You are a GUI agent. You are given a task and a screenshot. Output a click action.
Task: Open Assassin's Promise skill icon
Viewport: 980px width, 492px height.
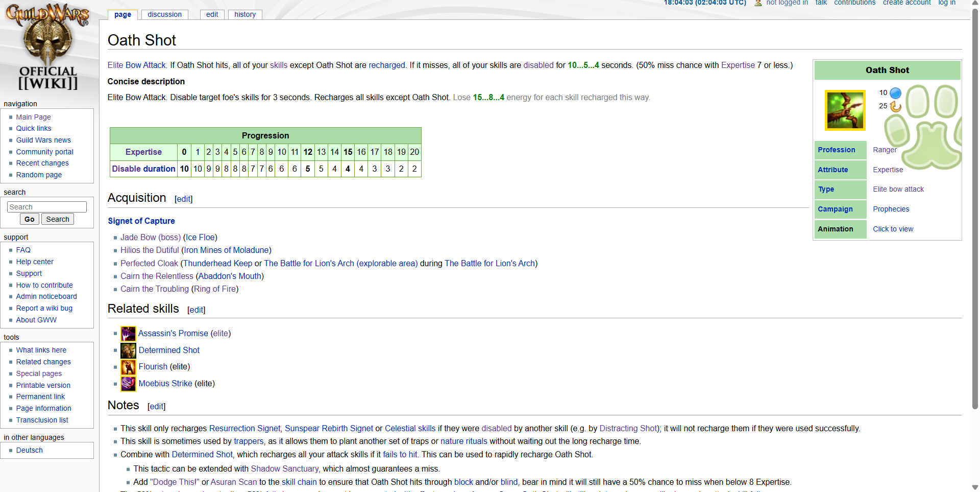pos(128,334)
